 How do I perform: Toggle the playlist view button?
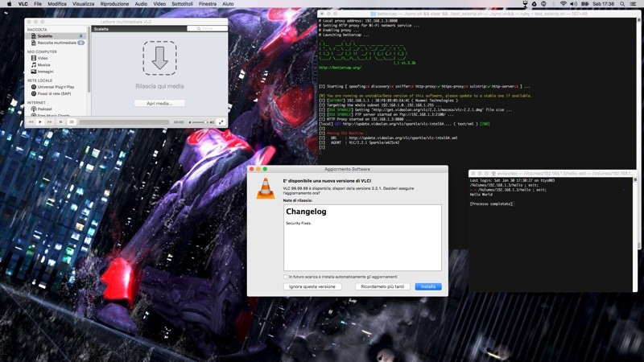pos(72,122)
